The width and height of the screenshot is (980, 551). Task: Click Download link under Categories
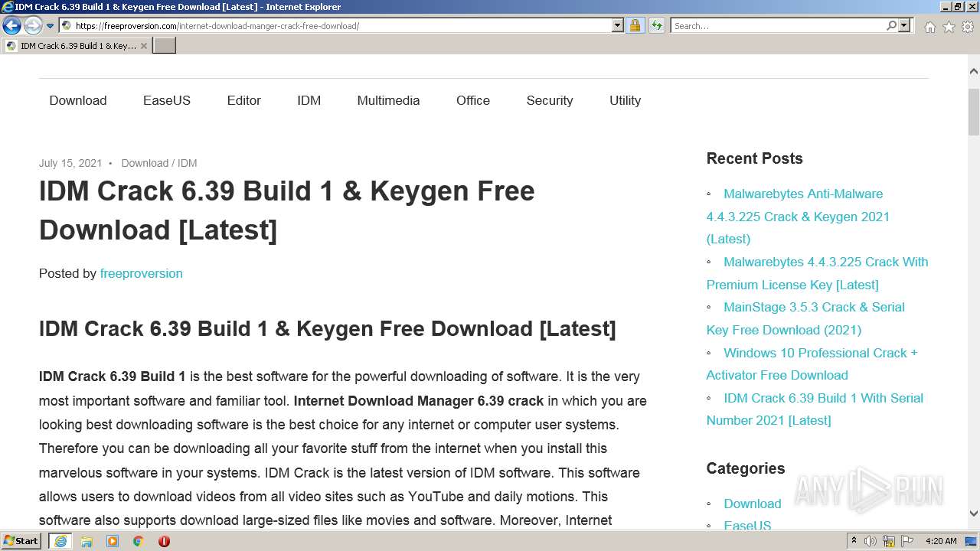coord(753,504)
